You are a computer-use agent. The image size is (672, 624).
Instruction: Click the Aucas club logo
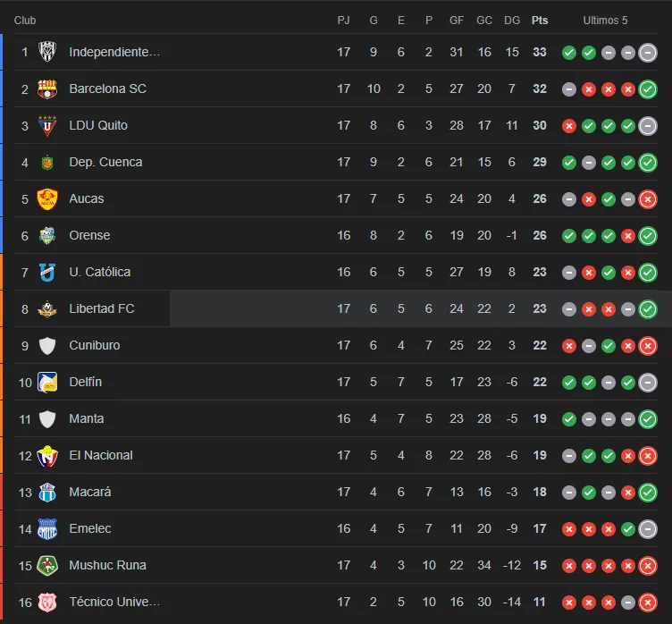(47, 198)
